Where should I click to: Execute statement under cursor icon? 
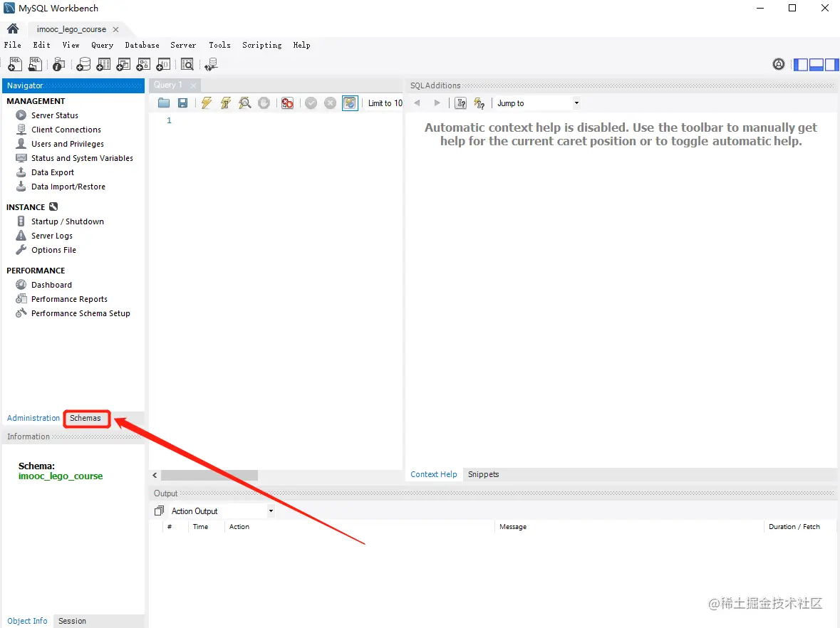(x=226, y=103)
